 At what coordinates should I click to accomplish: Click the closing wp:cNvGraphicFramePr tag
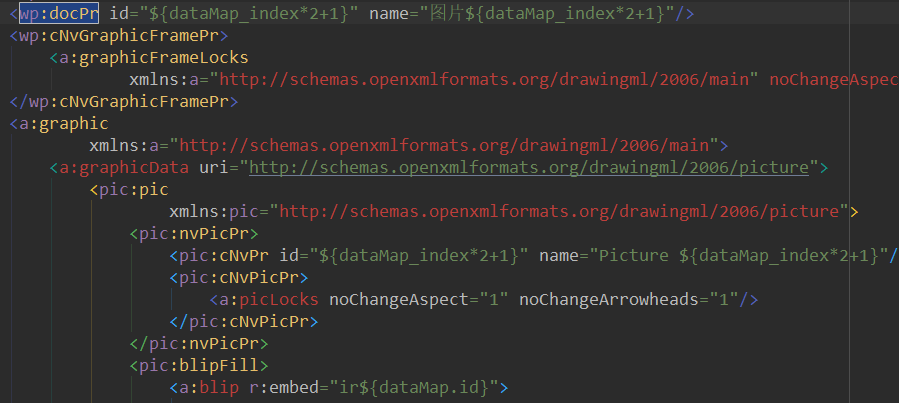click(123, 102)
